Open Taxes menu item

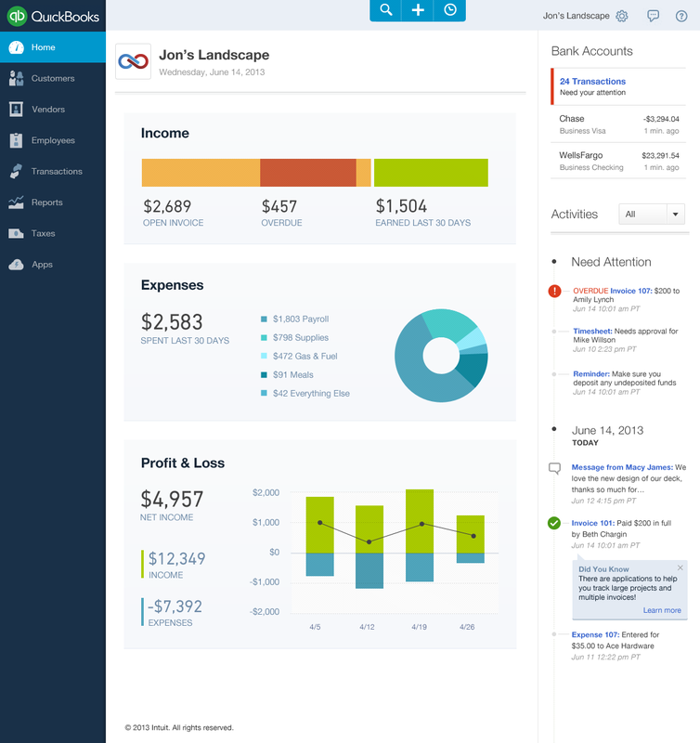(x=53, y=233)
